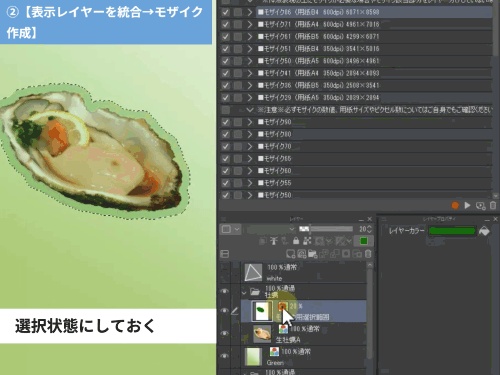Toggle set as reference layer lighthouse icon
Viewport: 500px width, 375px height.
(274, 241)
